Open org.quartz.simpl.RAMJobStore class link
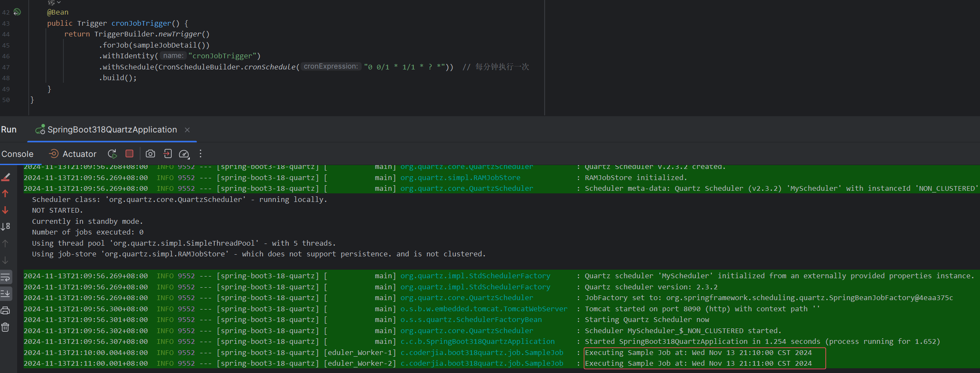Viewport: 980px width, 373px height. tap(460, 177)
